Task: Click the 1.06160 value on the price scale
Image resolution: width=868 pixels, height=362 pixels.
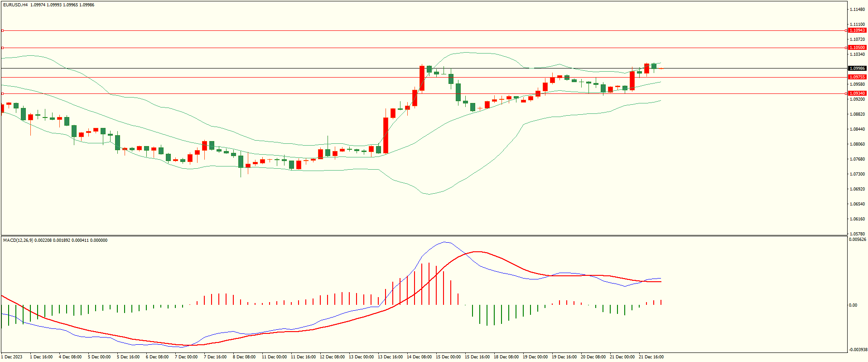Action: (858, 219)
